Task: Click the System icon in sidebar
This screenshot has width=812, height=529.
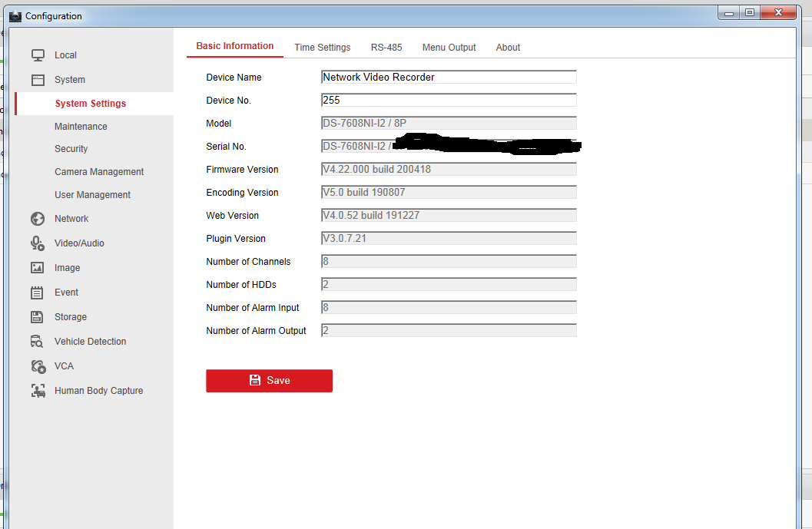Action: click(38, 80)
